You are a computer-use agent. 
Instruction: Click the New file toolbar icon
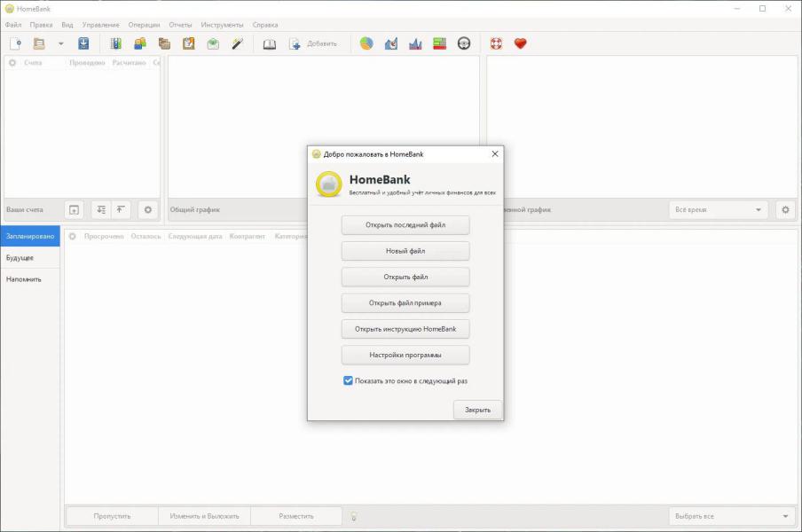point(15,44)
